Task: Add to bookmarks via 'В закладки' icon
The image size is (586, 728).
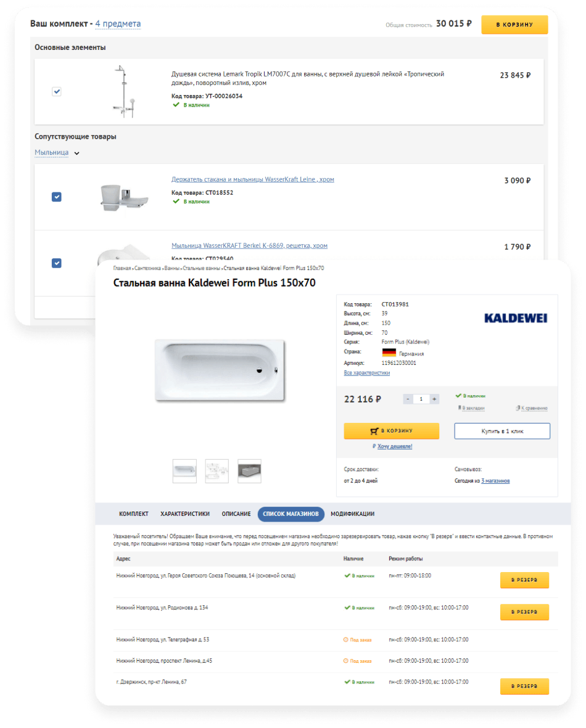Action: 471,408
